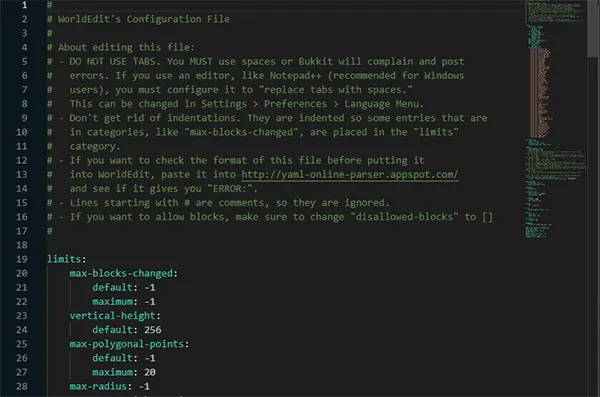Image resolution: width=600 pixels, height=397 pixels.
Task: Select line number 13 in the gutter
Action: [22, 175]
